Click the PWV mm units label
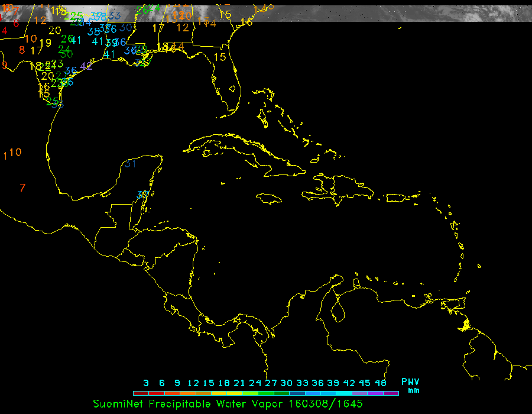 [x=410, y=385]
